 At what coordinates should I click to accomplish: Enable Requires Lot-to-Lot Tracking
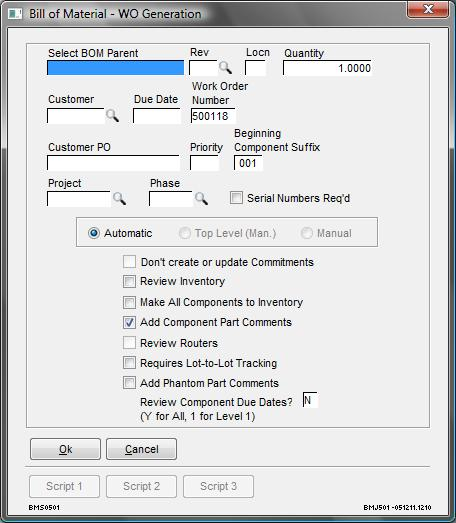pyautogui.click(x=129, y=363)
